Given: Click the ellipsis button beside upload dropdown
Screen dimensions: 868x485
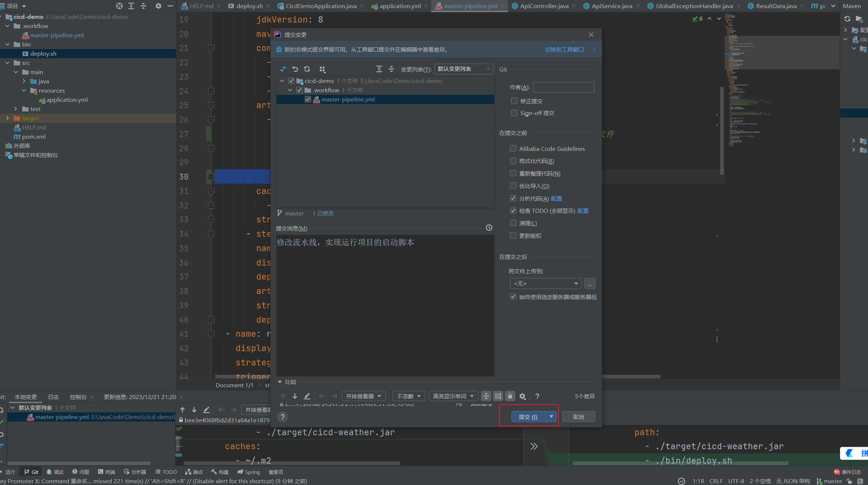Looking at the screenshot, I should [590, 283].
